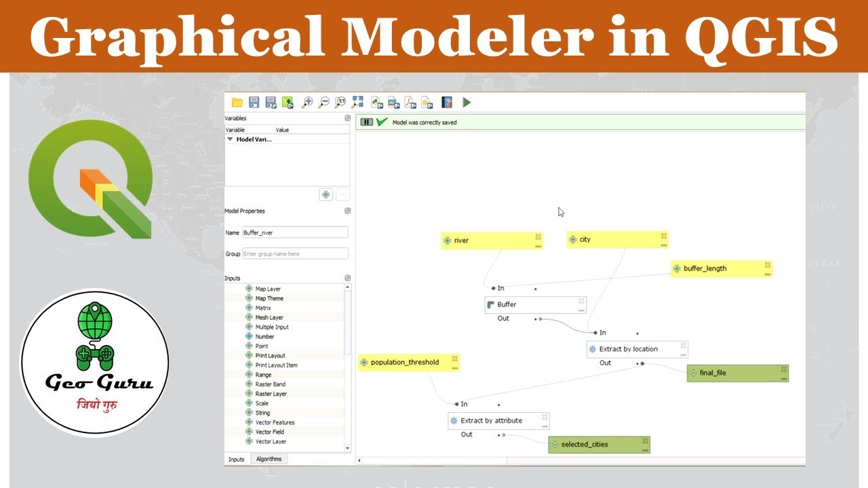Image resolution: width=868 pixels, height=488 pixels.
Task: Expand In parameters of Buffer algorithm
Action: click(536, 289)
